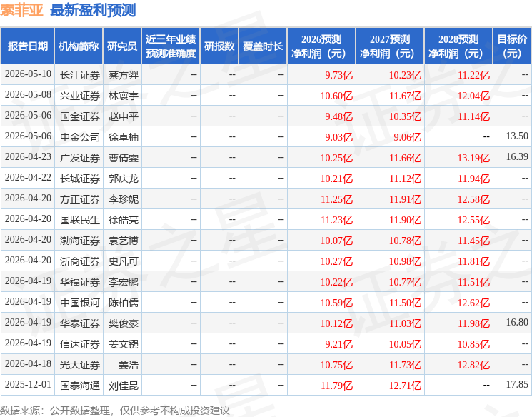Click the 2028预测净利润 column header
The image size is (532, 417).
pos(458,46)
